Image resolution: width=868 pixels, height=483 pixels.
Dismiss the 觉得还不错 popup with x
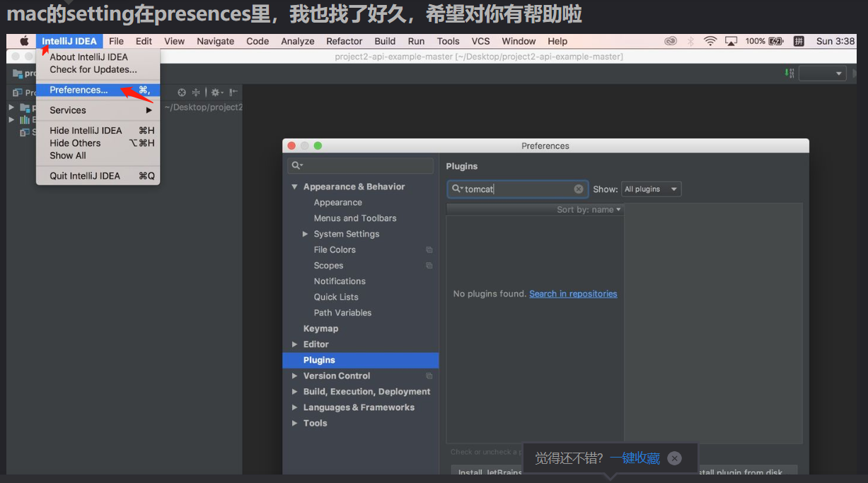[675, 458]
